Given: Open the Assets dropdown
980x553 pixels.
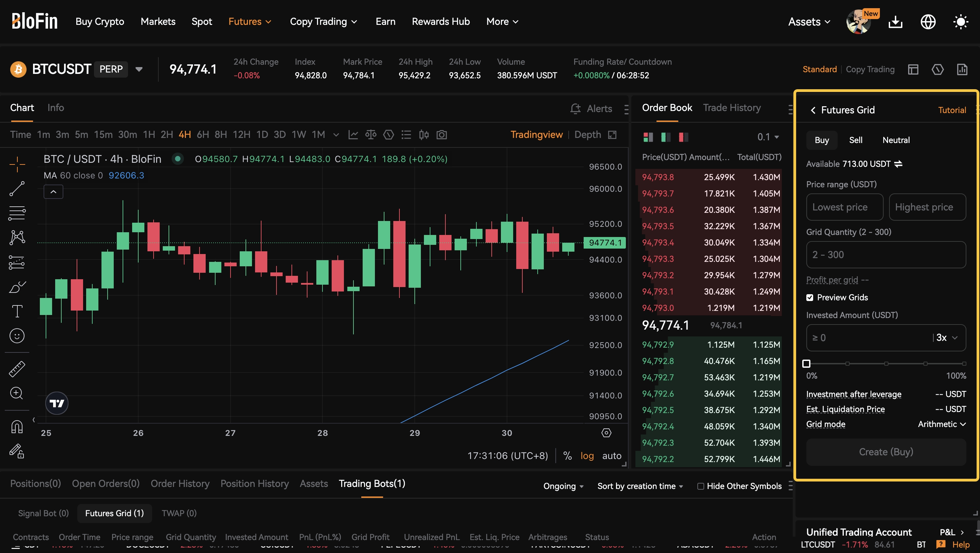Looking at the screenshot, I should pos(809,22).
